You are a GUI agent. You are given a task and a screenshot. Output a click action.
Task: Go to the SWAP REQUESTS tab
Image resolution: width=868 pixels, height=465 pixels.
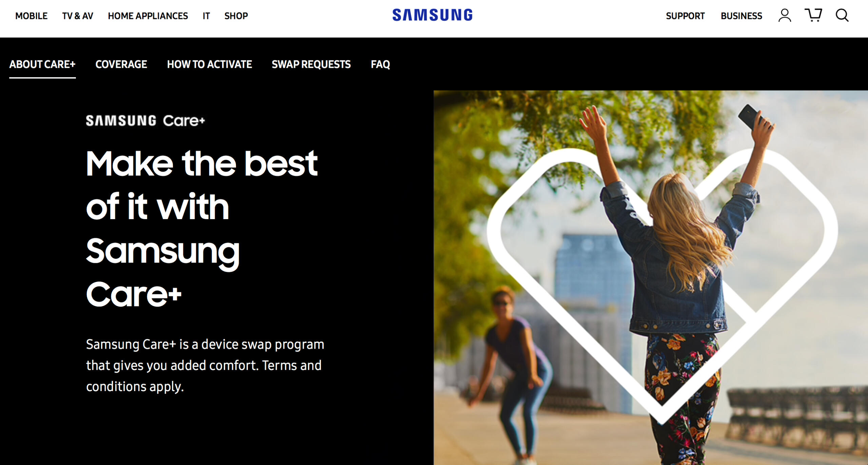tap(311, 64)
